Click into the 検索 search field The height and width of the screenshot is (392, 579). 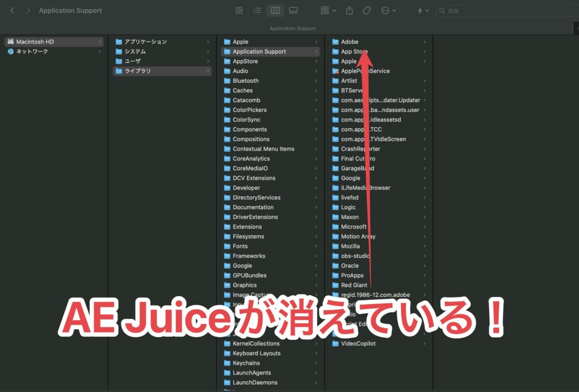point(507,11)
